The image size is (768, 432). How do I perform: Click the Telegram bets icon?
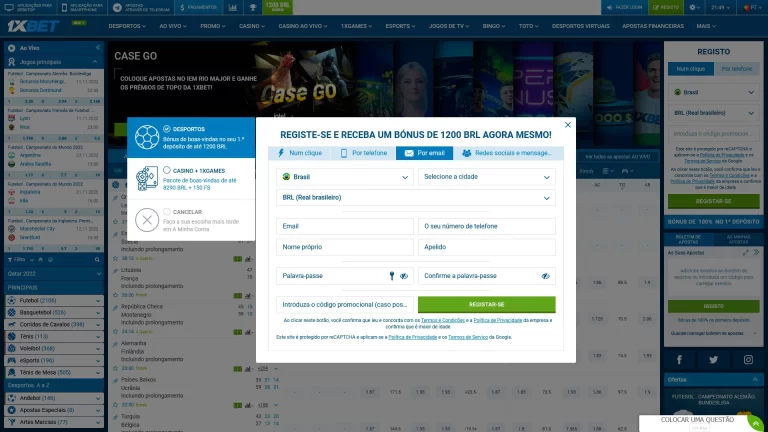(x=117, y=7)
